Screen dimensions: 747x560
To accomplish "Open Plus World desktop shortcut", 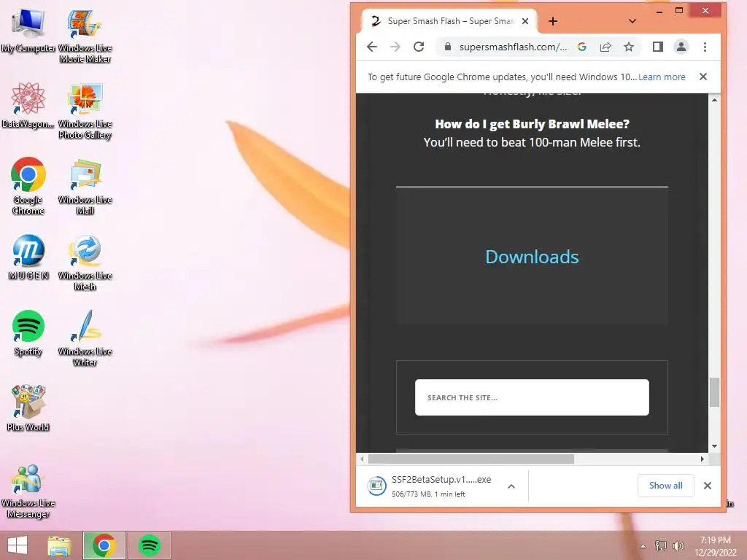I will (x=28, y=408).
